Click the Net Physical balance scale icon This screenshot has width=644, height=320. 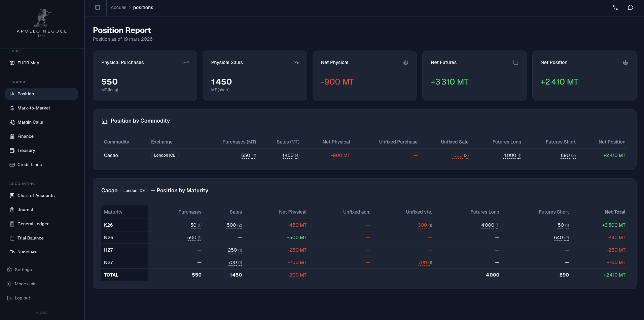[405, 62]
